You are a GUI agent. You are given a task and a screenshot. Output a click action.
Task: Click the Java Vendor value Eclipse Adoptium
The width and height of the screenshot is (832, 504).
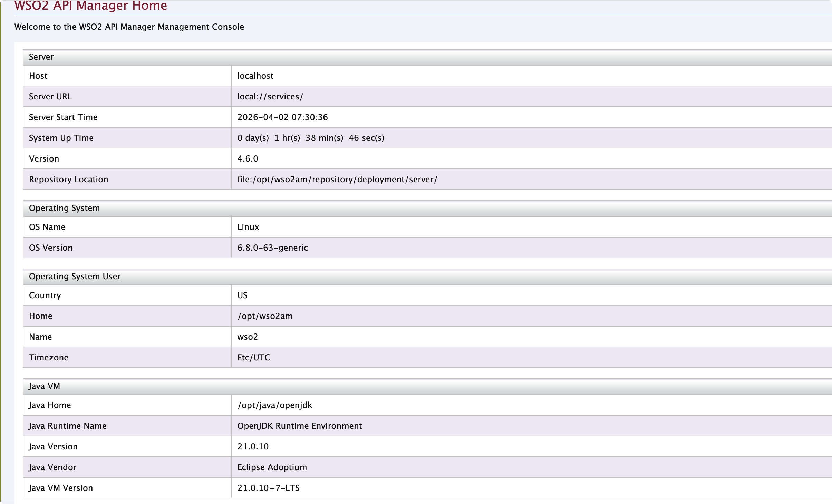click(272, 467)
